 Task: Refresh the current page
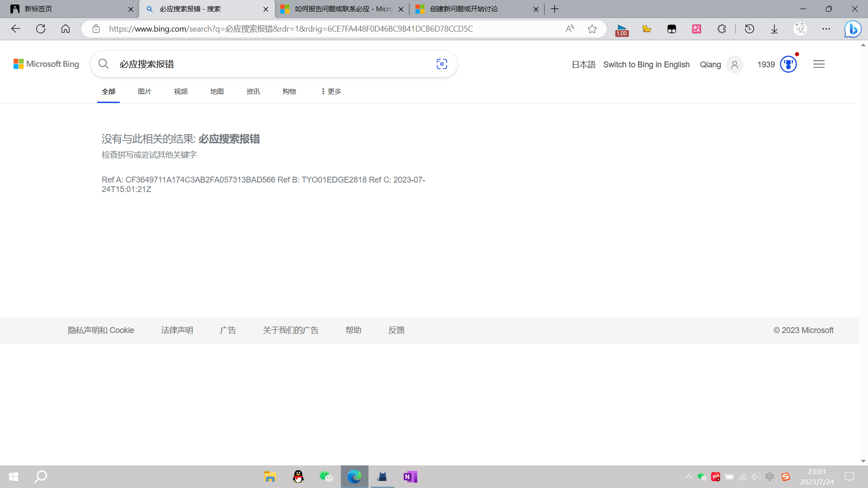pyautogui.click(x=41, y=29)
